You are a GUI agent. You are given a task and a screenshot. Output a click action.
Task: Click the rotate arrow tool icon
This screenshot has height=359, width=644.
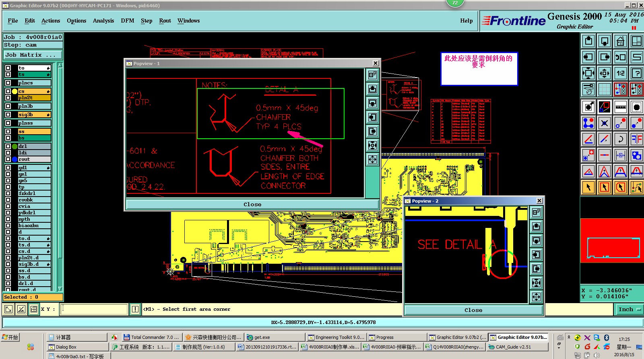(621, 139)
